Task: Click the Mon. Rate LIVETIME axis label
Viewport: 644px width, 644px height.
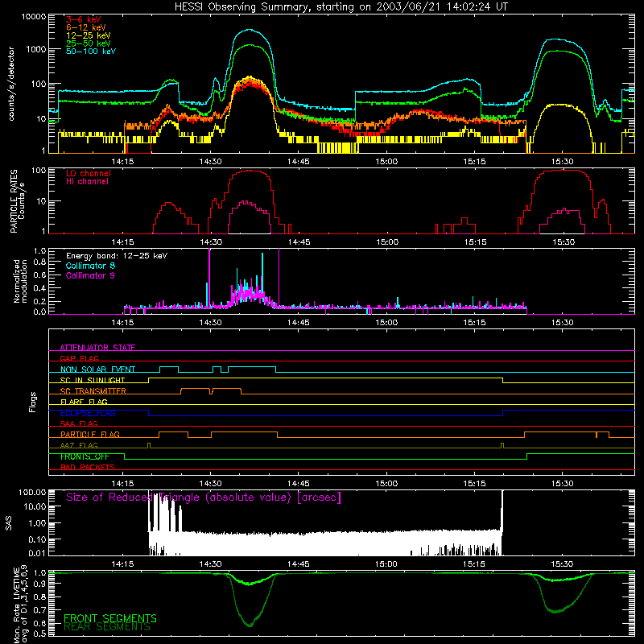Action: [x=21, y=605]
